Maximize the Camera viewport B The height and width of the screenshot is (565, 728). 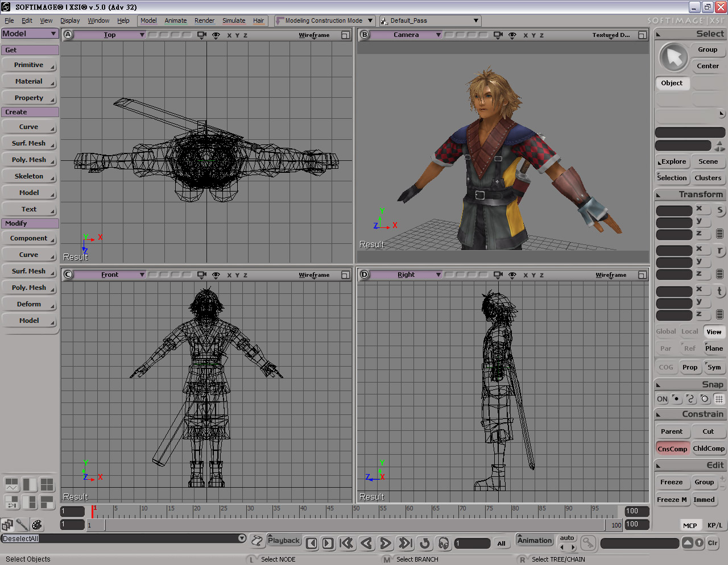point(642,35)
